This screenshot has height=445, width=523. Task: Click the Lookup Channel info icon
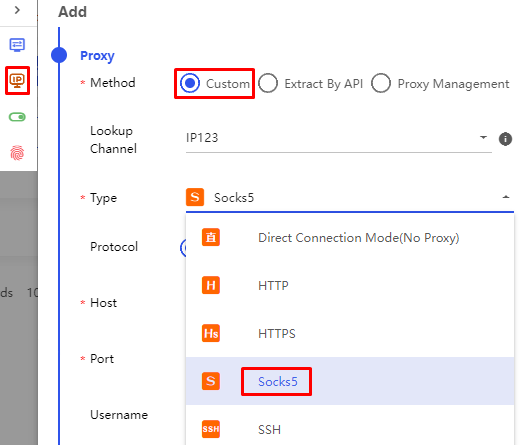[505, 139]
